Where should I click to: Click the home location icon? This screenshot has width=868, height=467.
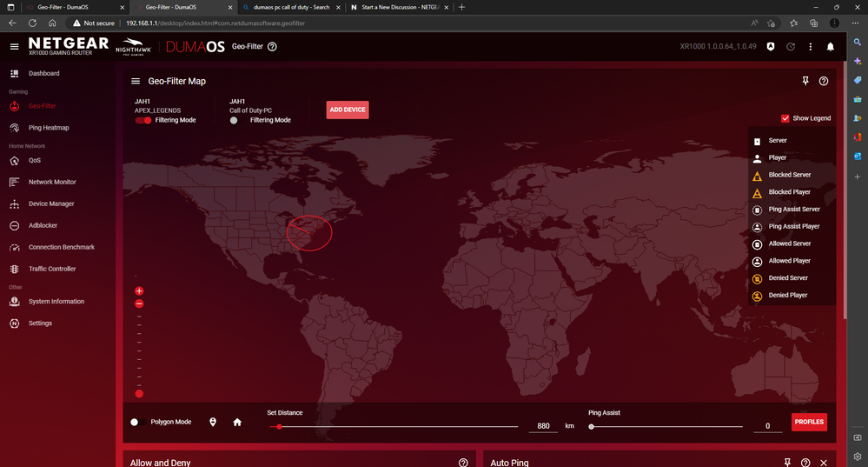tap(237, 422)
